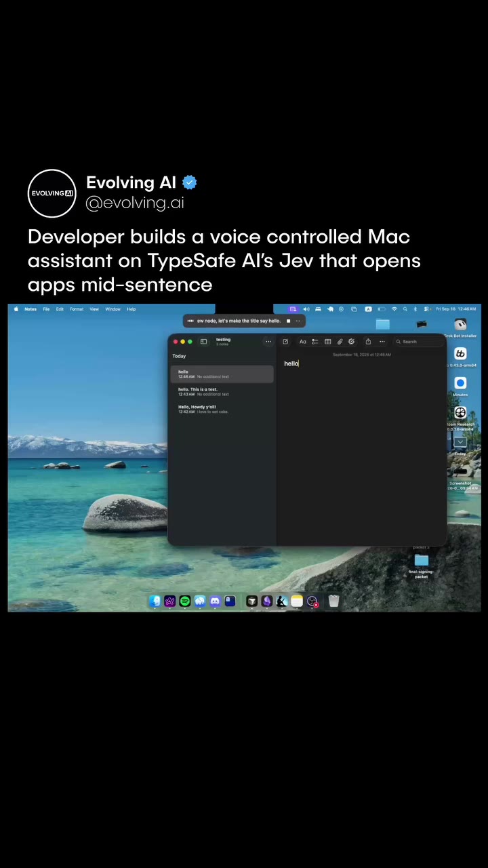
Task: Click the Spotlight search icon in menu bar
Action: (x=405, y=309)
